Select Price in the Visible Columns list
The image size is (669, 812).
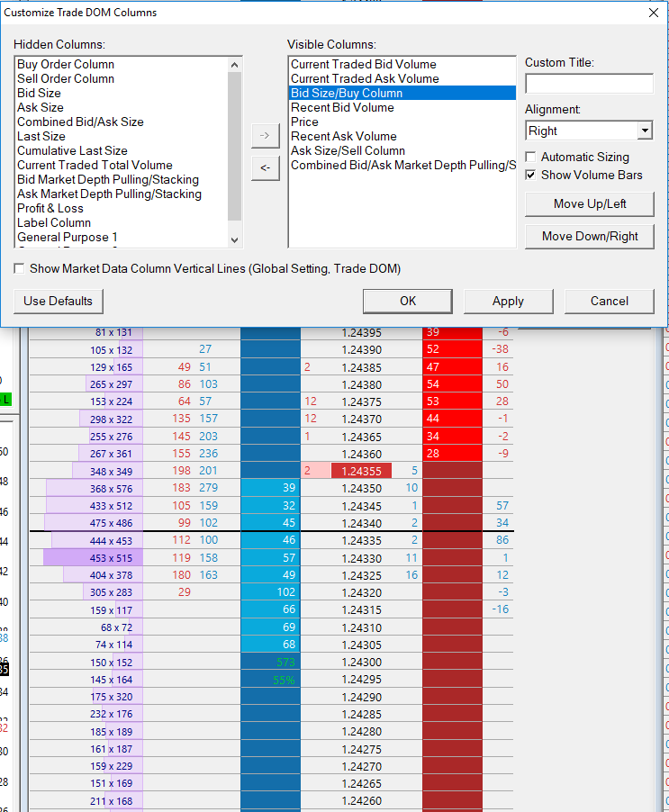tap(304, 122)
